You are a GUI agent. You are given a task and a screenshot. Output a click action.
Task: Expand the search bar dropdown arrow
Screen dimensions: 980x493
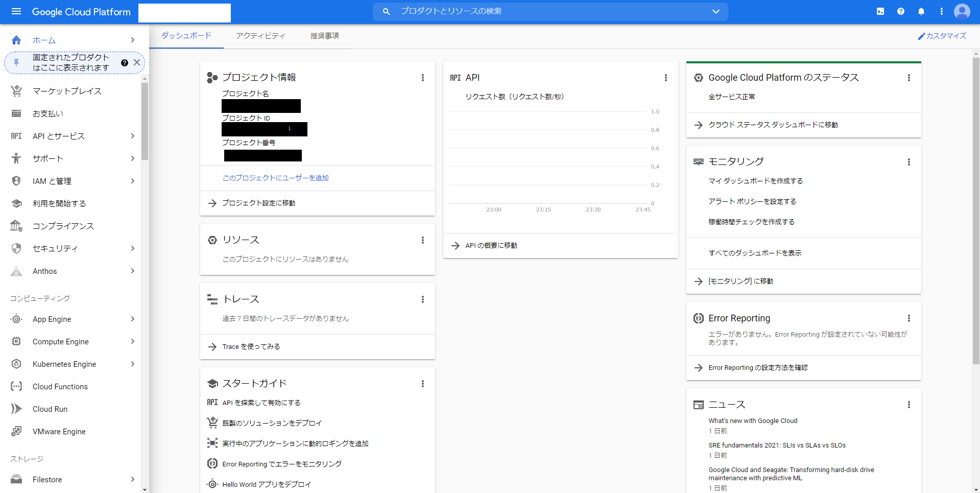pyautogui.click(x=716, y=11)
